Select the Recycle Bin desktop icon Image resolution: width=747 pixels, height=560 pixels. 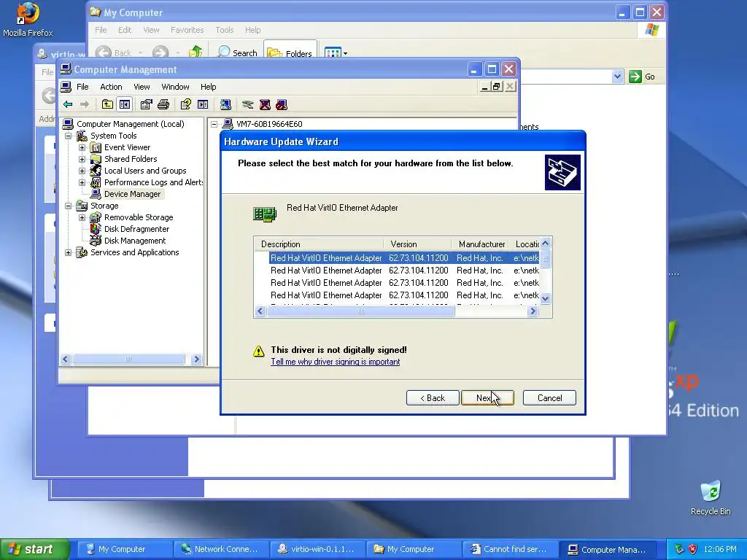[711, 497]
